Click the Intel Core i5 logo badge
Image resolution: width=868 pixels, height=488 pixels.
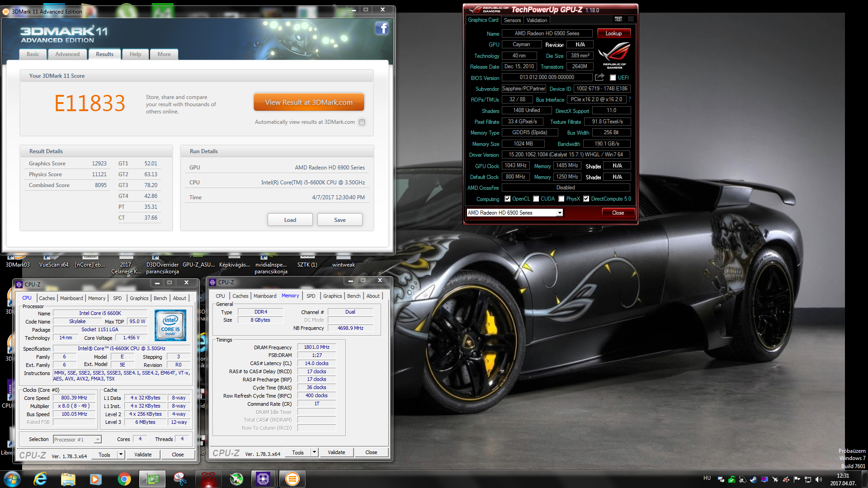click(170, 325)
